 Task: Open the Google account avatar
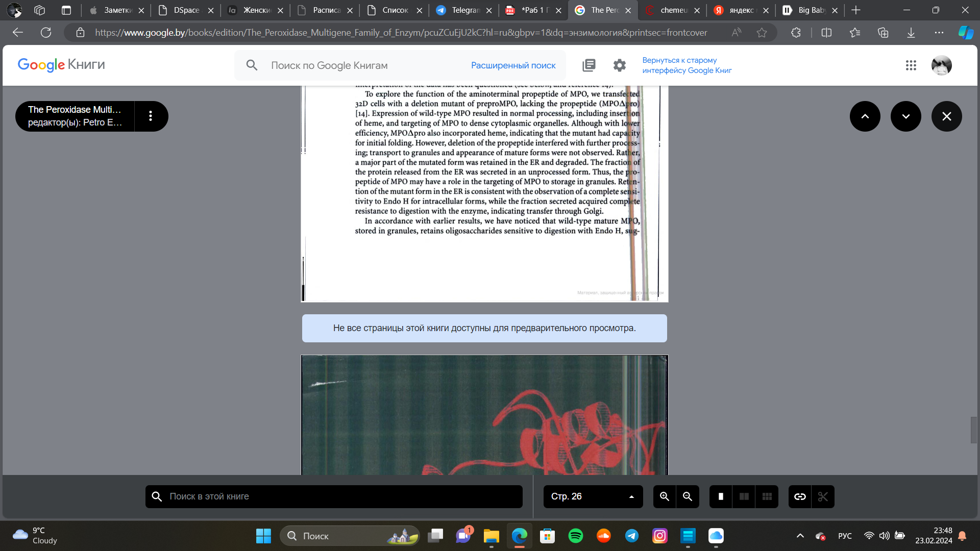pos(941,65)
